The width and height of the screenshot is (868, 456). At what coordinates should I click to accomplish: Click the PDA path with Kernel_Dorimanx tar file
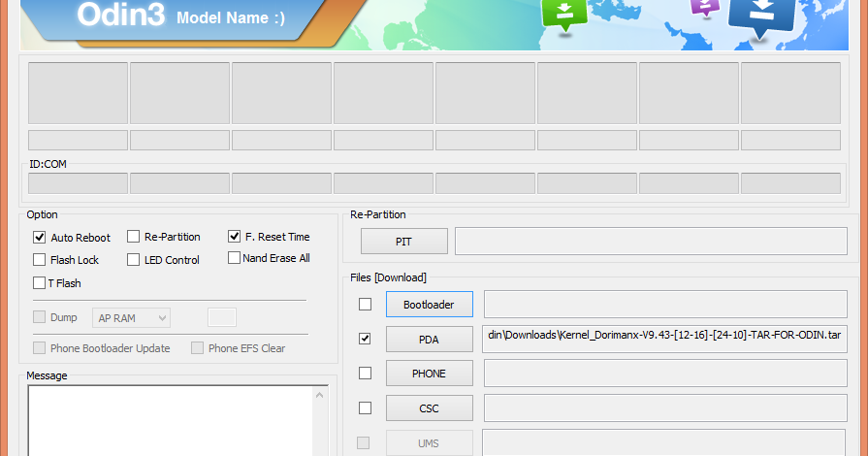(664, 340)
